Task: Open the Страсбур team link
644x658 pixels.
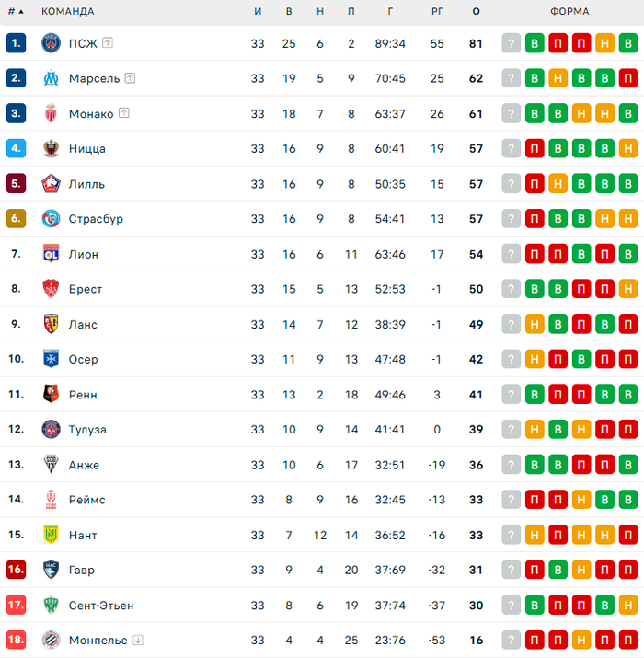Action: coord(96,219)
